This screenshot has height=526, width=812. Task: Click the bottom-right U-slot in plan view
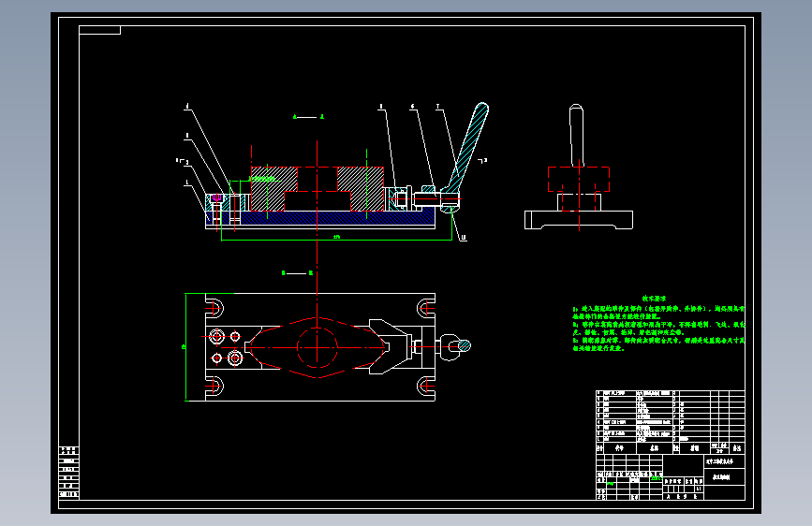(426, 386)
